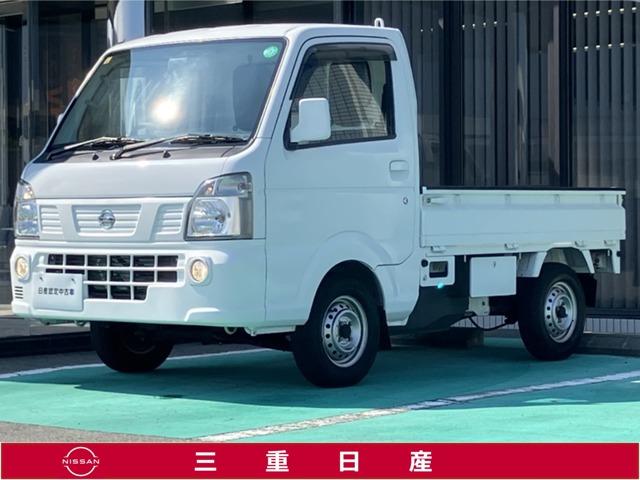
Task: Select the large headlight near the door
Action: pos(220,209)
